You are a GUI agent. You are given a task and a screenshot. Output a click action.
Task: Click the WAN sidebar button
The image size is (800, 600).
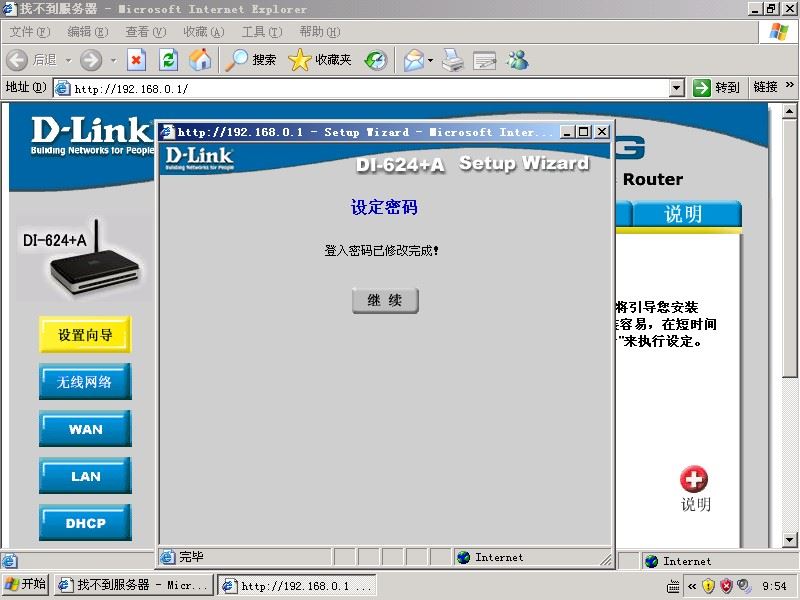(85, 429)
